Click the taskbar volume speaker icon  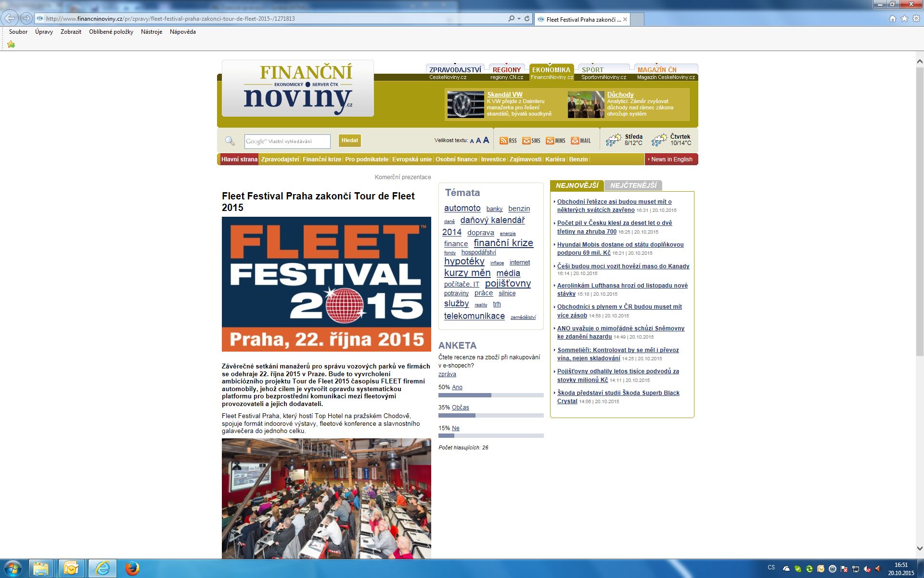pyautogui.click(x=878, y=569)
